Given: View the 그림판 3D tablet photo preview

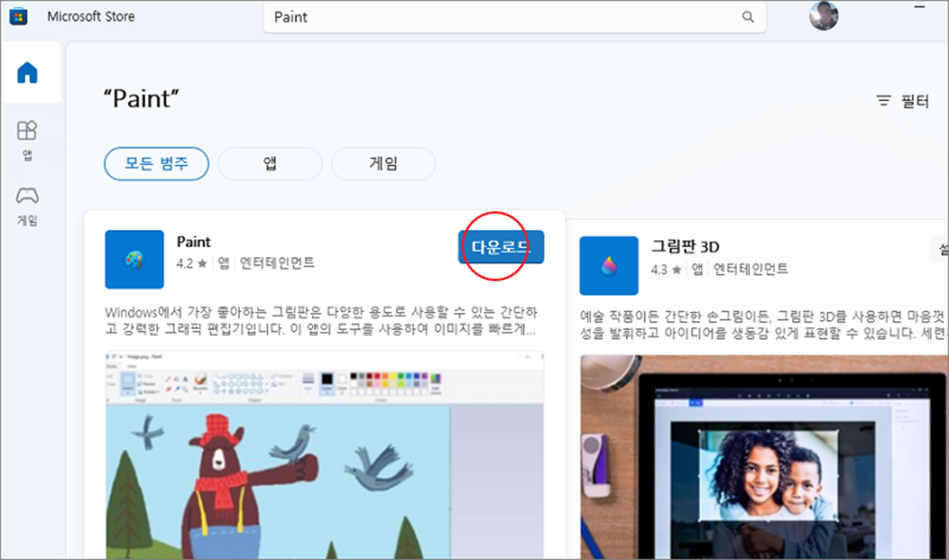Looking at the screenshot, I should pos(765,456).
